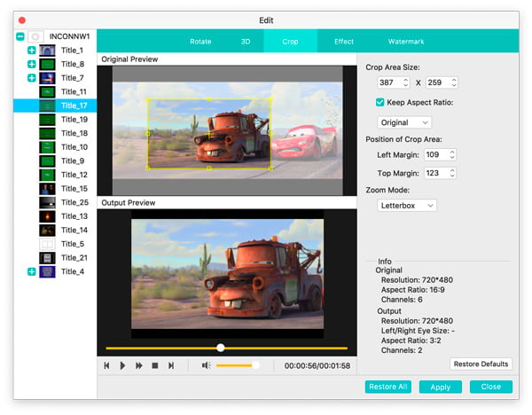Click the Title_11 thumbnail

coord(47,92)
